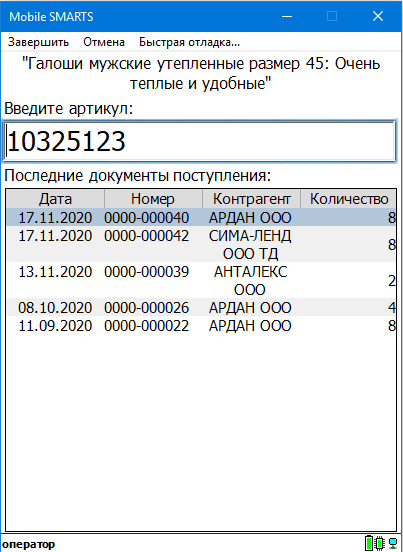The height and width of the screenshot is (552, 403).
Task: Open the Завершить menu
Action: coord(38,42)
